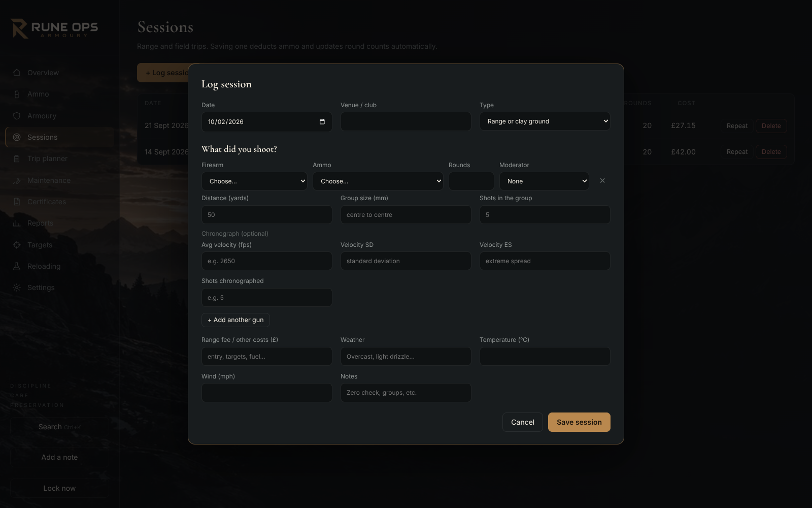Focus the Venue / club field
This screenshot has height=508, width=812.
click(406, 122)
